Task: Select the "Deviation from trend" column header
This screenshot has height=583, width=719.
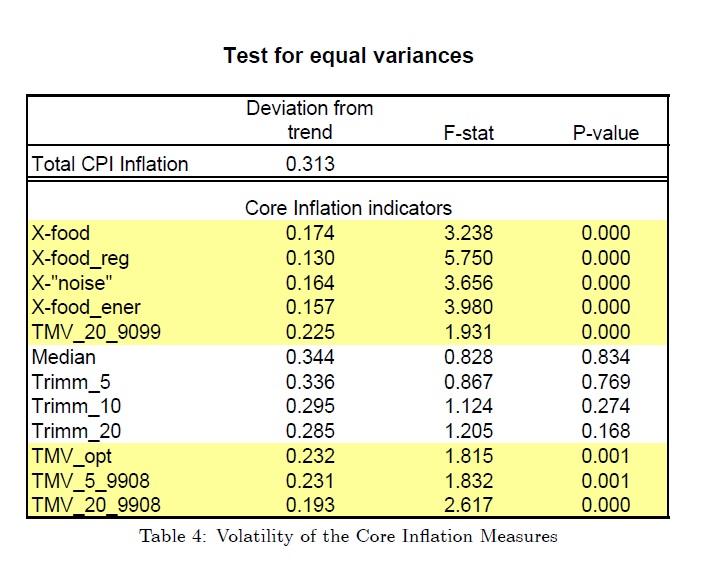Action: click(x=310, y=120)
